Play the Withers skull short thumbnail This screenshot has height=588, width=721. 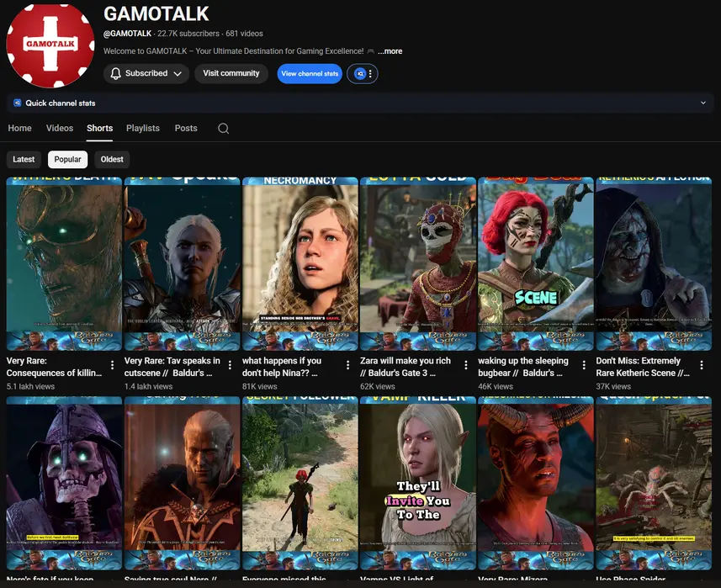click(x=64, y=264)
